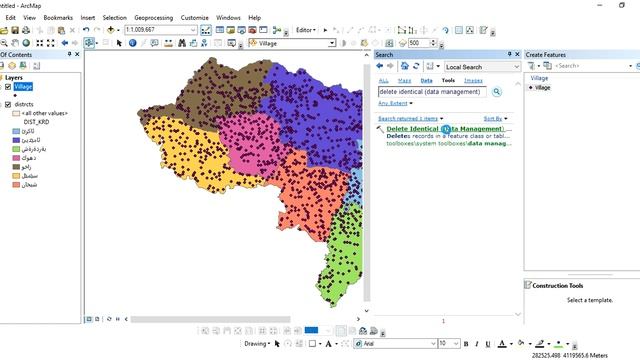Screen dimensions: 640x360
Task: Click the Add Data icon
Action: tap(111, 30)
